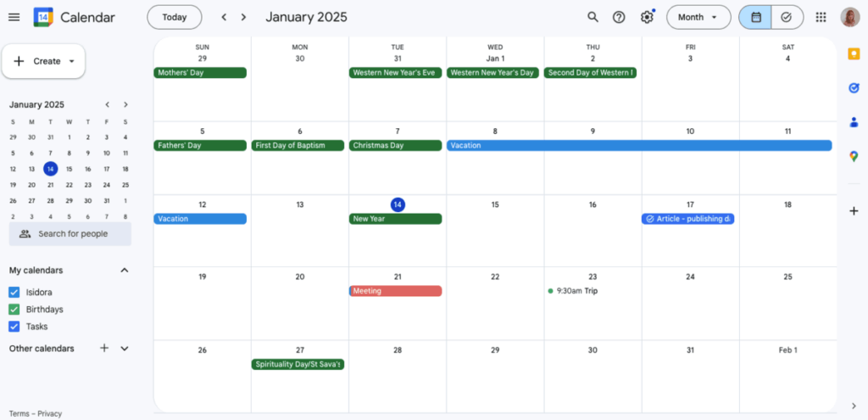The width and height of the screenshot is (868, 420).
Task: Next month arrow in mini calendar
Action: 125,104
